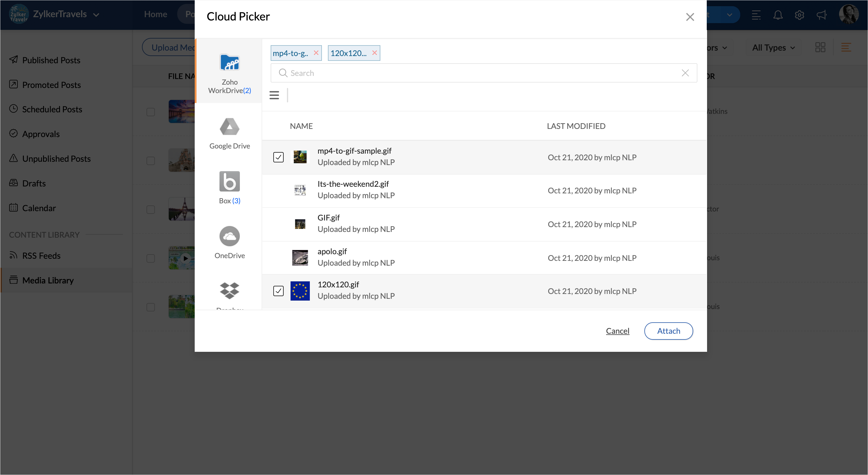Tick checkbox beside first media library row
868x475 pixels.
coord(151,112)
